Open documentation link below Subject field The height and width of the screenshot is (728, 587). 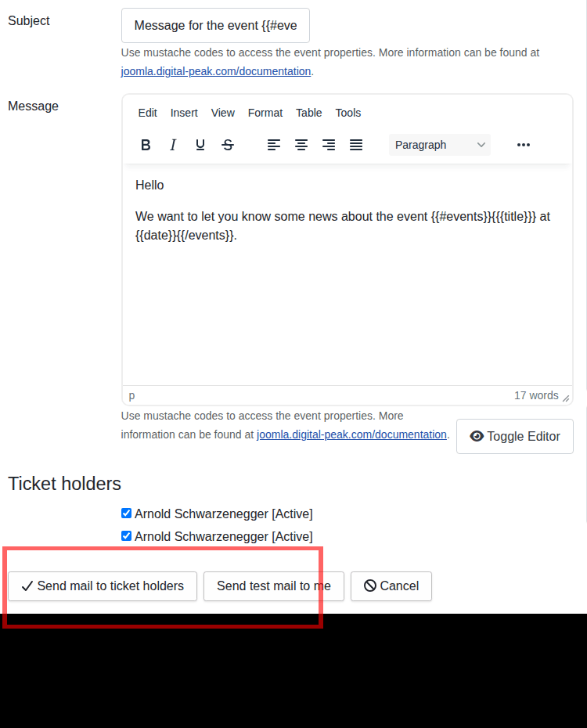216,71
